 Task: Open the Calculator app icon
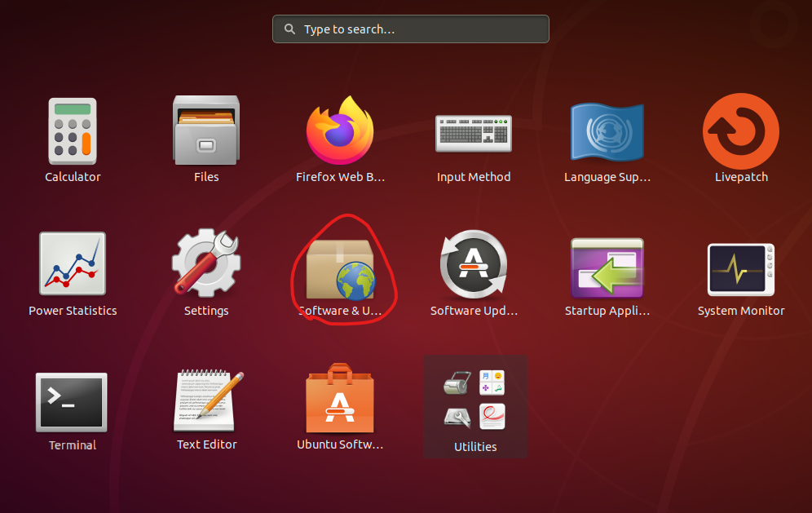(73, 131)
